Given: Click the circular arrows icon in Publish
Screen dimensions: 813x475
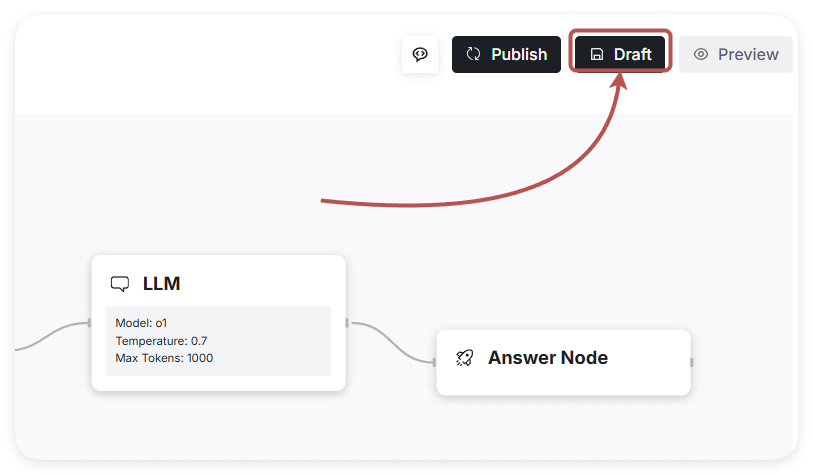Looking at the screenshot, I should point(474,55).
